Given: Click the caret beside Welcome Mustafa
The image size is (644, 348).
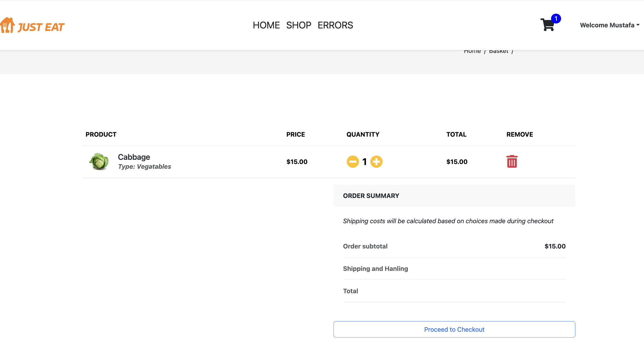Looking at the screenshot, I should click(x=638, y=25).
